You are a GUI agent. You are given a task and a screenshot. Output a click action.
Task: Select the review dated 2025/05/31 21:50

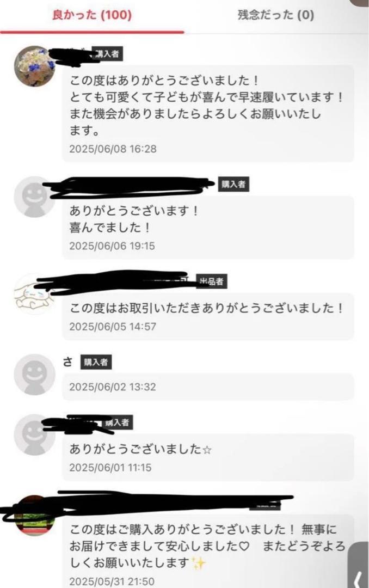208,551
